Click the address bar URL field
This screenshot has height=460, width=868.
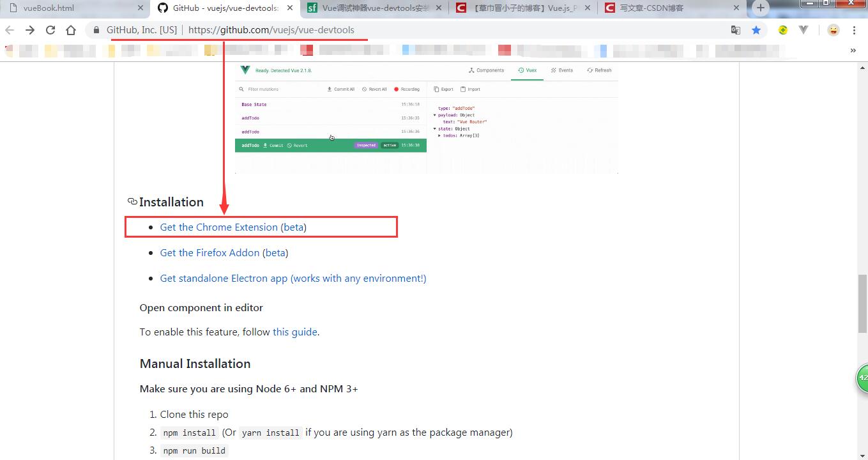click(415, 30)
